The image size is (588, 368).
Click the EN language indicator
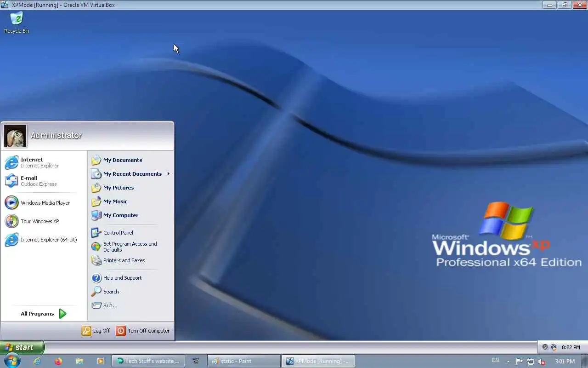click(495, 361)
